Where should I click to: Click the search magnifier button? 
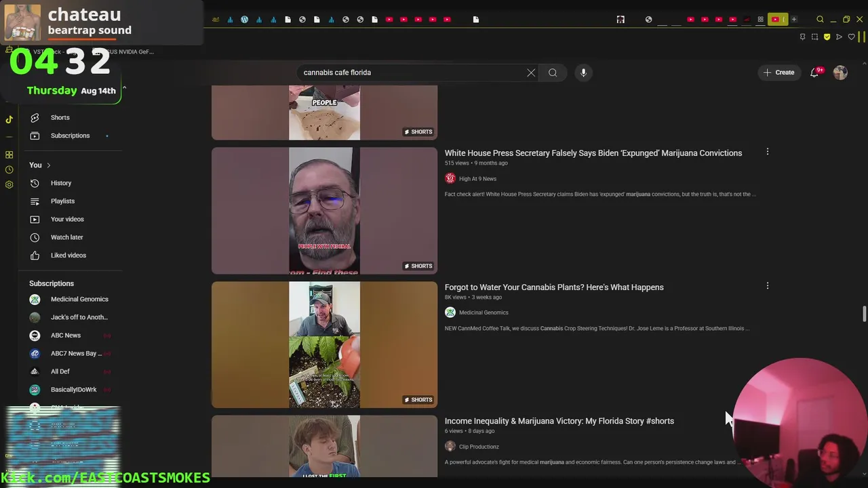[553, 73]
